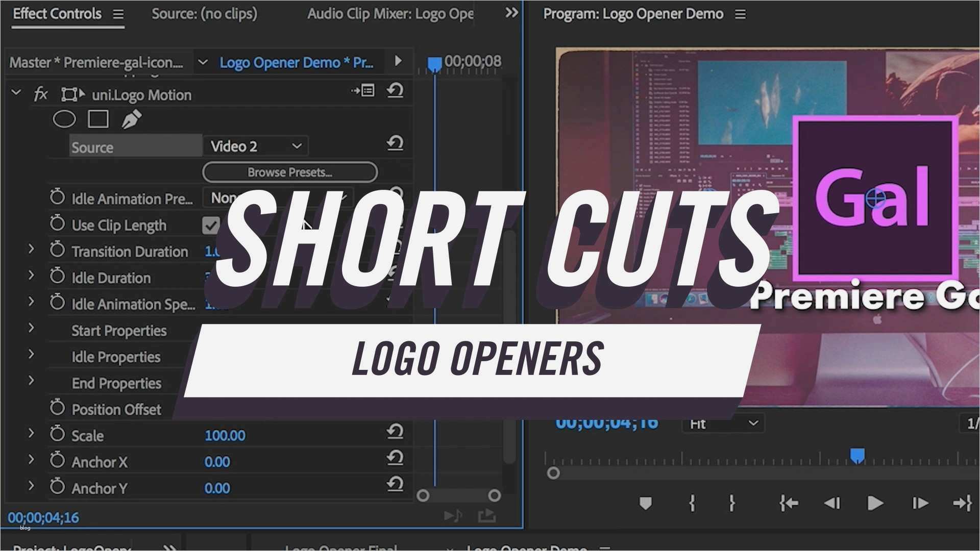Select the ellipse mask tool

pos(64,119)
